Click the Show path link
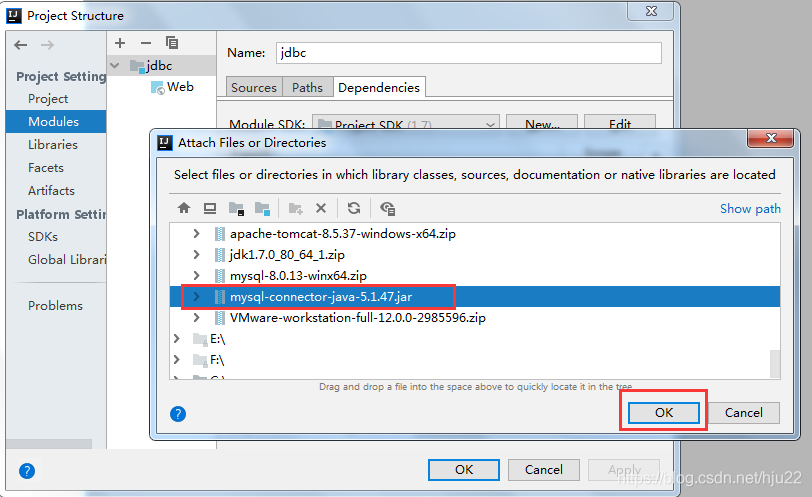This screenshot has height=497, width=812. (750, 209)
